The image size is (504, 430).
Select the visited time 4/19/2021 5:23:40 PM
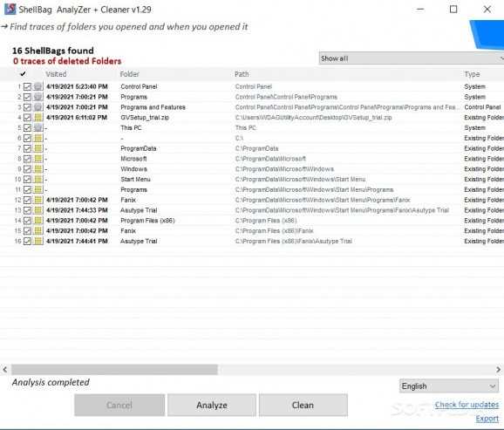point(77,86)
